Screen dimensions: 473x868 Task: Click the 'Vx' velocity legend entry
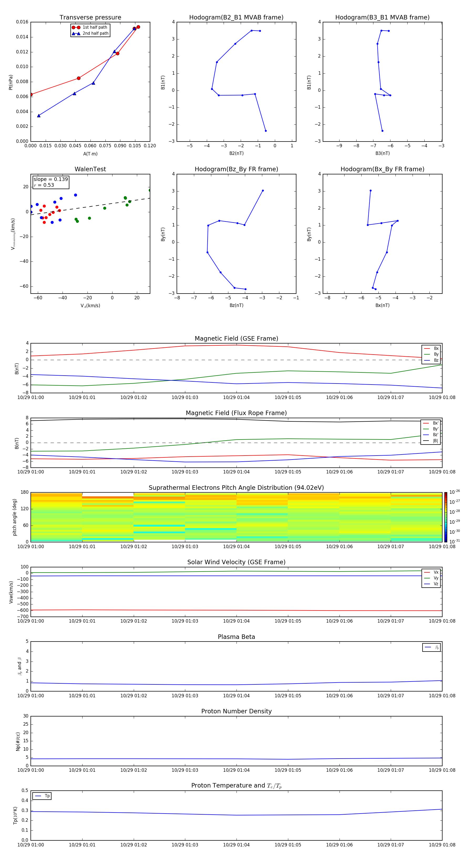431,573
